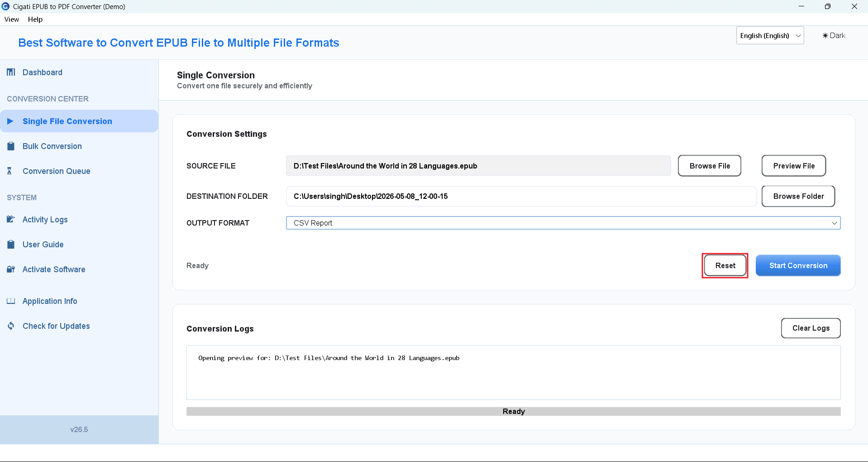This screenshot has width=868, height=462.
Task: Open the English language dropdown
Action: (770, 36)
